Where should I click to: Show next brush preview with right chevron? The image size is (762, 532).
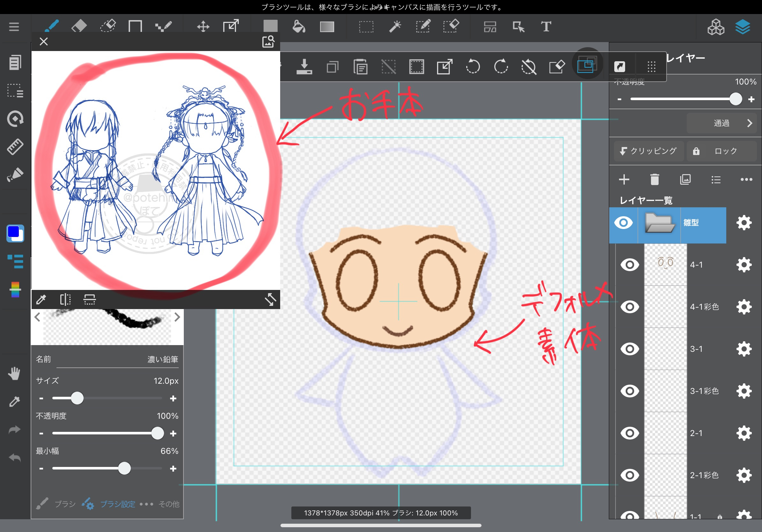(177, 317)
